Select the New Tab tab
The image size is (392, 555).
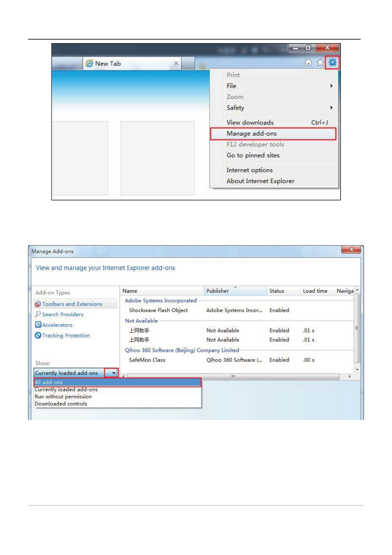coord(132,63)
